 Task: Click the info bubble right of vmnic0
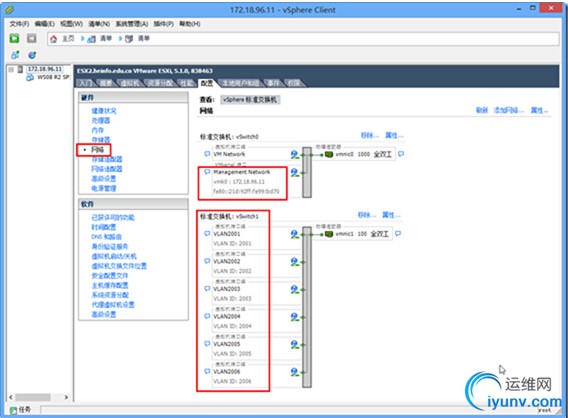tap(401, 154)
